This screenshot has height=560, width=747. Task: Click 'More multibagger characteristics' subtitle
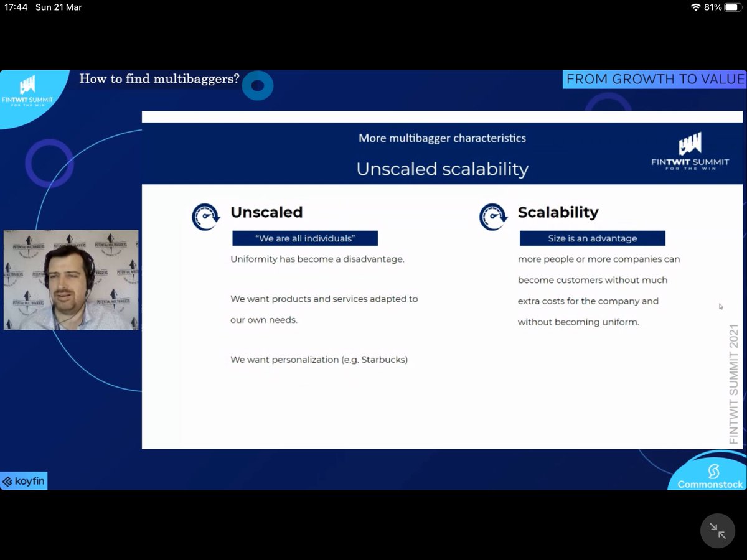tap(442, 138)
